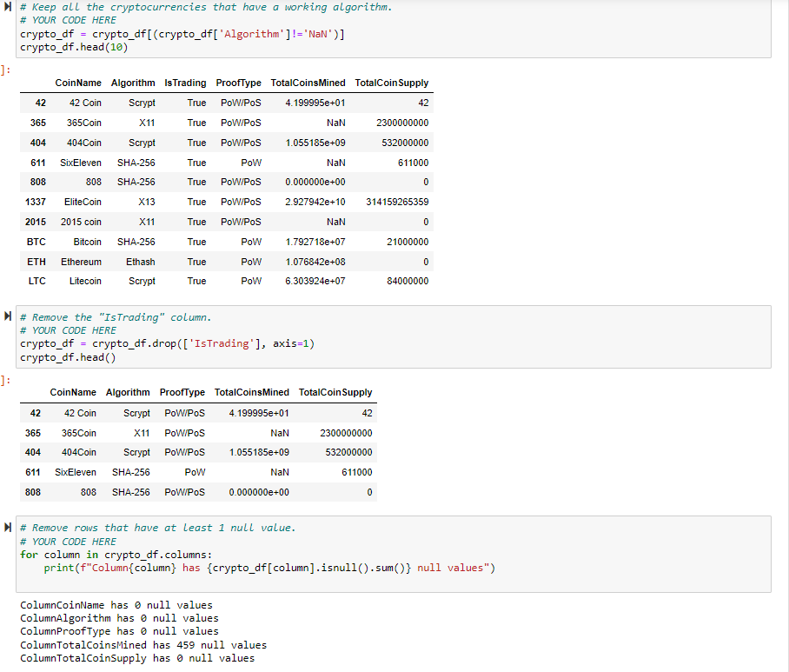Click the ProofType header in second table
789x672 pixels.
coord(182,392)
